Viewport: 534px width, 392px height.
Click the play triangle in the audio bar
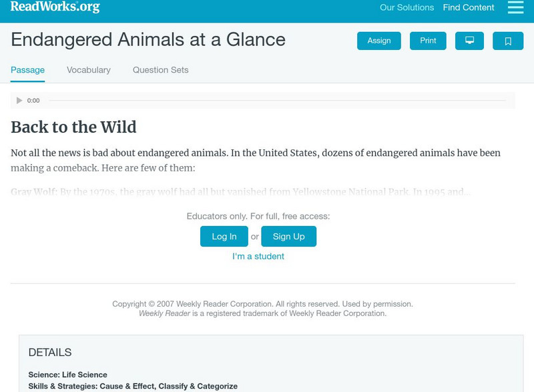(19, 100)
